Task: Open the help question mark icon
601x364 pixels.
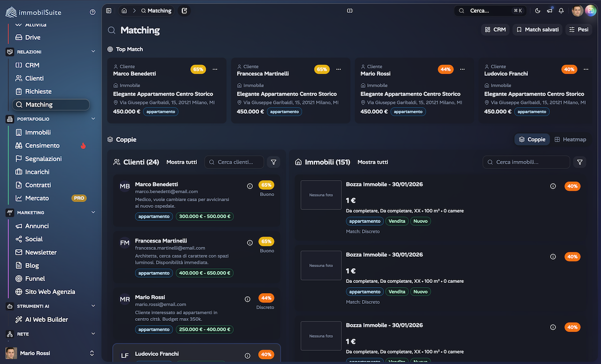Action: 92,12
